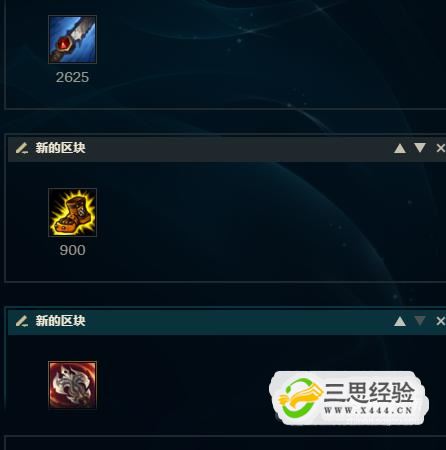The width and height of the screenshot is (446, 450).
Task: Open the www.x444.cn link
Action: [x=368, y=410]
